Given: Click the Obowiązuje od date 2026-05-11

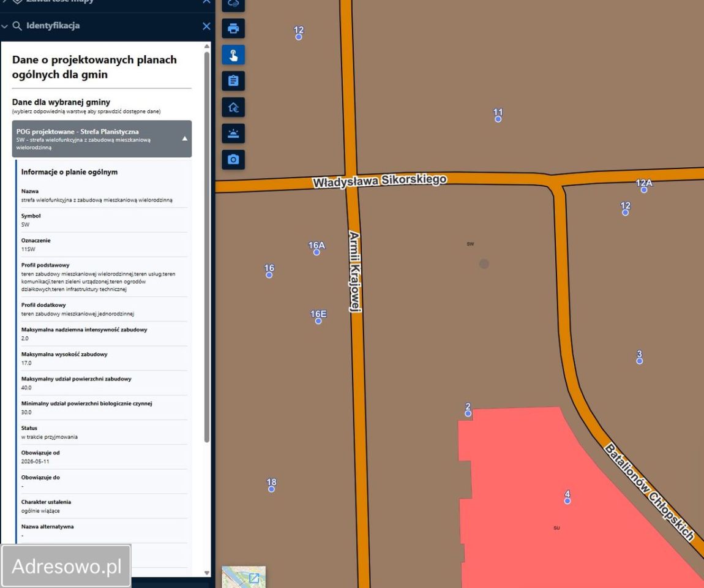Looking at the screenshot, I should pos(35,461).
